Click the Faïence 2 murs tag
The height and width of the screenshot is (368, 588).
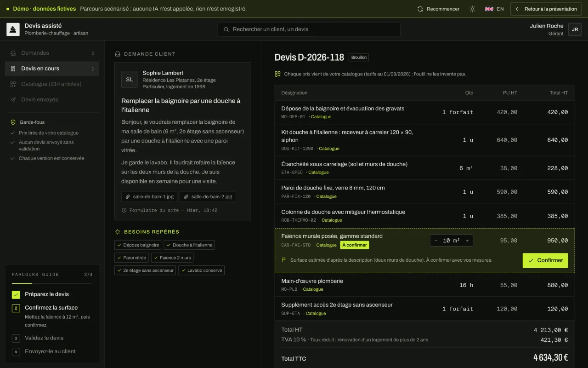[172, 258]
